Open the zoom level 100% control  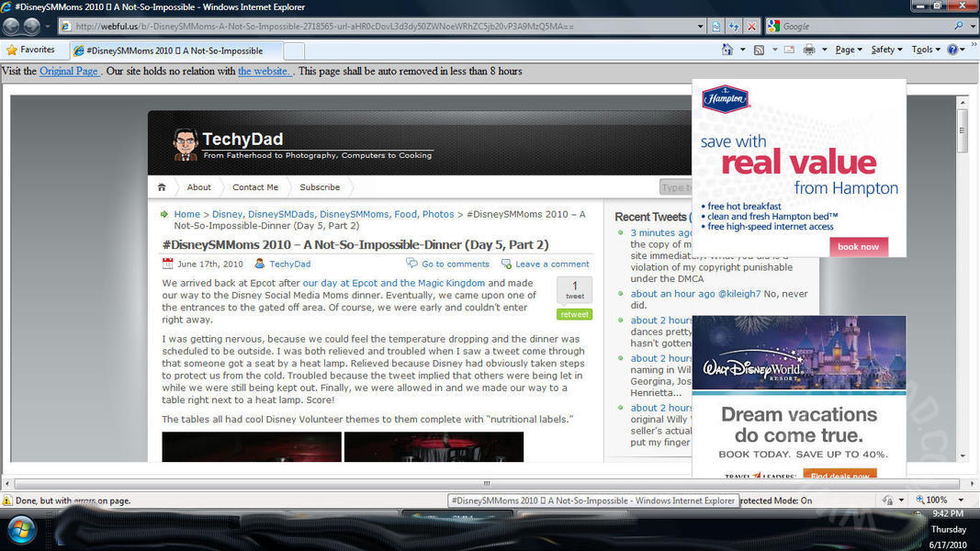tap(932, 500)
